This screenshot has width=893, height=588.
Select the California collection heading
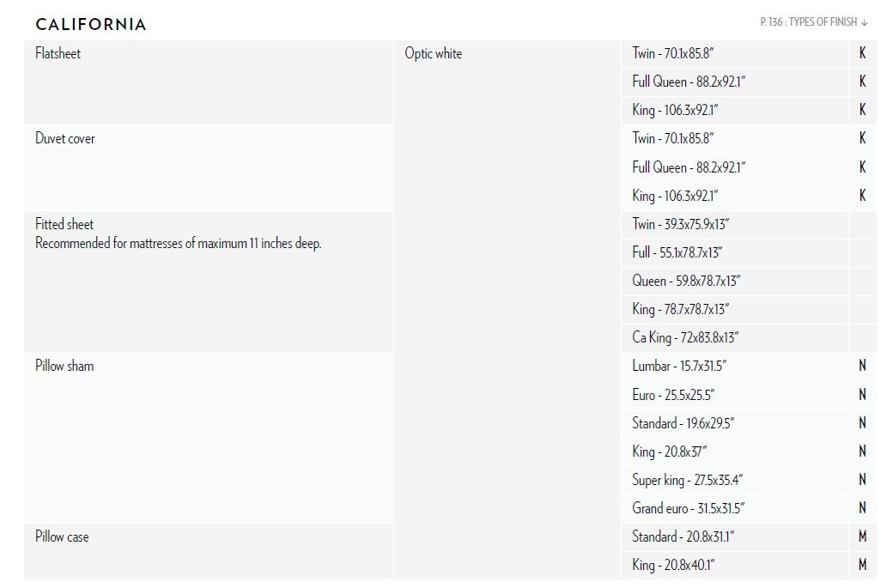91,24
